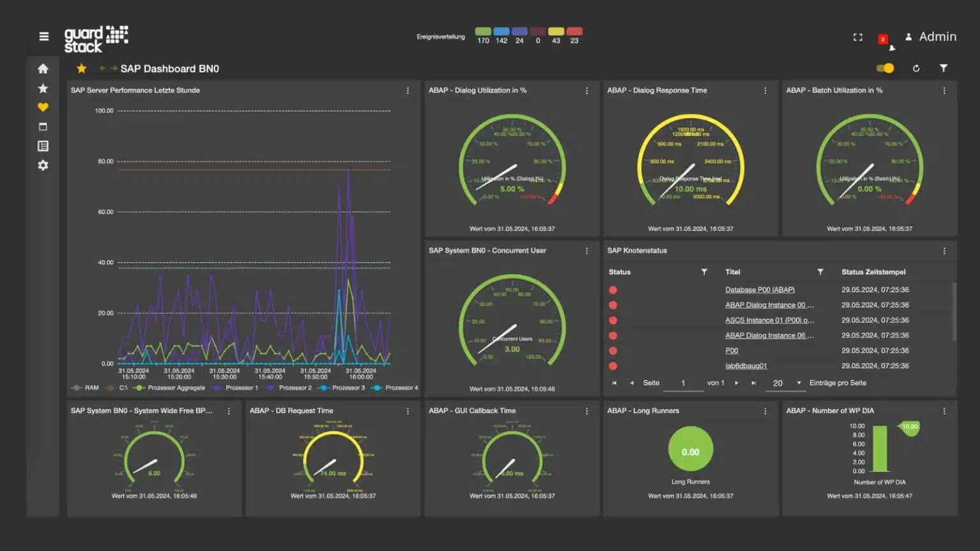Viewport: 980px width, 551px height.
Task: Click the Seite page number field
Action: [683, 383]
